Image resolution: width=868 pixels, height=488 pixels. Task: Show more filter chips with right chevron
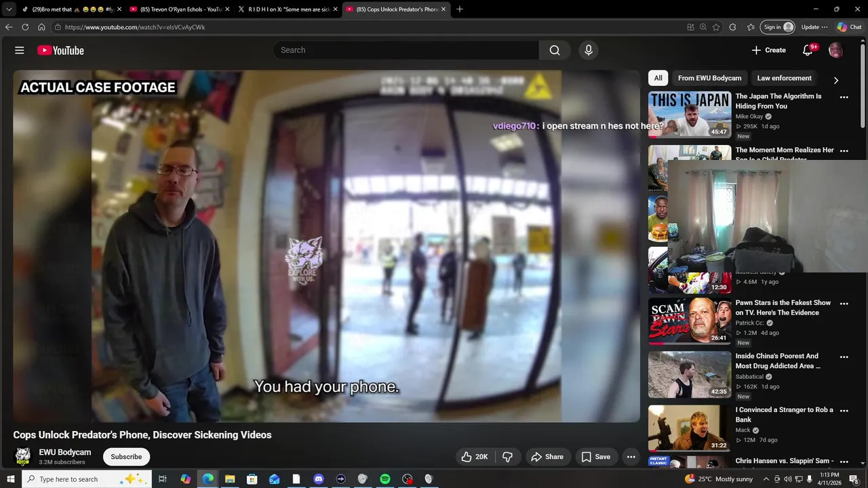pos(835,80)
